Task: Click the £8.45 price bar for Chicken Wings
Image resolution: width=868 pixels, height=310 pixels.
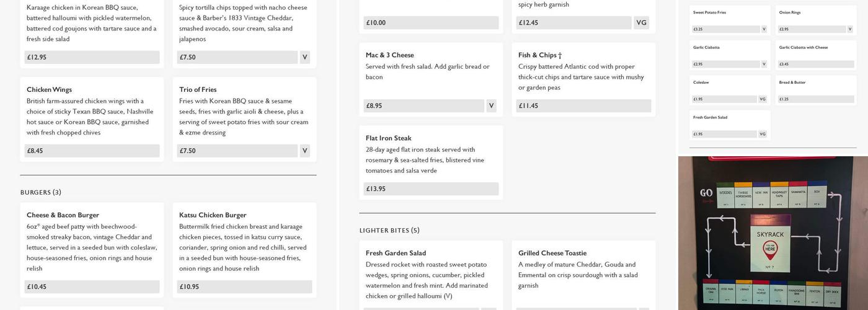Action: pos(92,151)
